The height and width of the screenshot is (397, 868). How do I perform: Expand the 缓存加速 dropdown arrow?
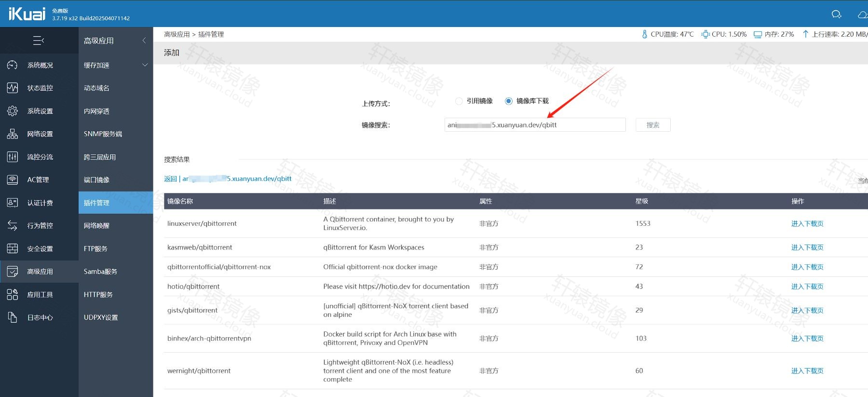[145, 65]
